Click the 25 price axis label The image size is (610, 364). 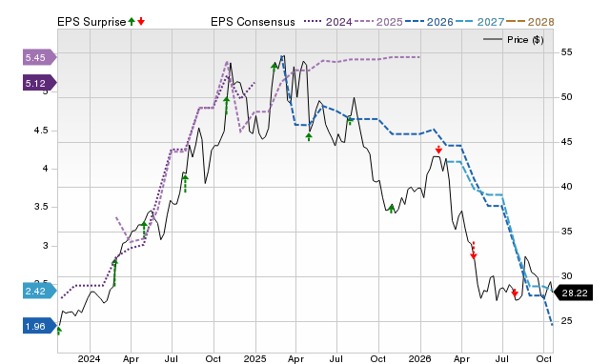[x=566, y=321]
